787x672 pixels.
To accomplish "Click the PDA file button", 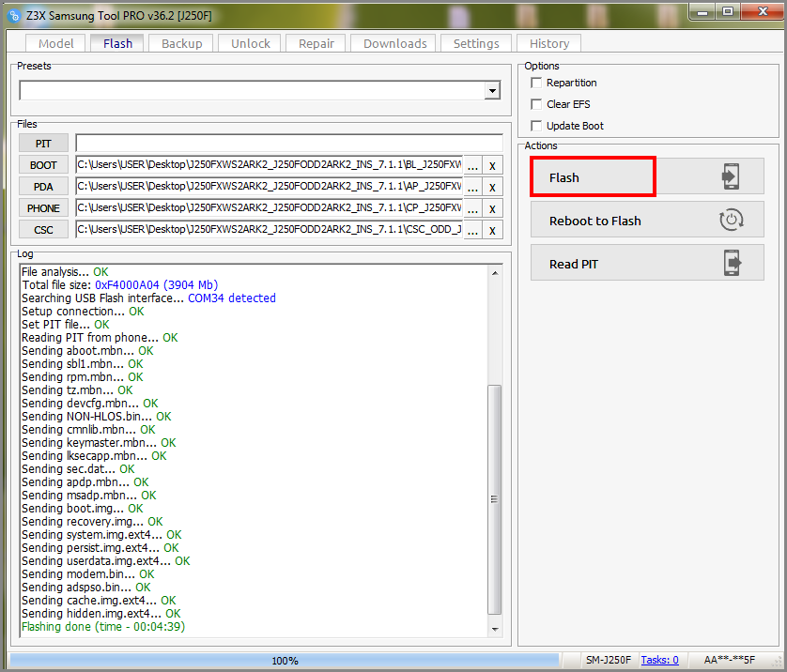I will coord(43,187).
